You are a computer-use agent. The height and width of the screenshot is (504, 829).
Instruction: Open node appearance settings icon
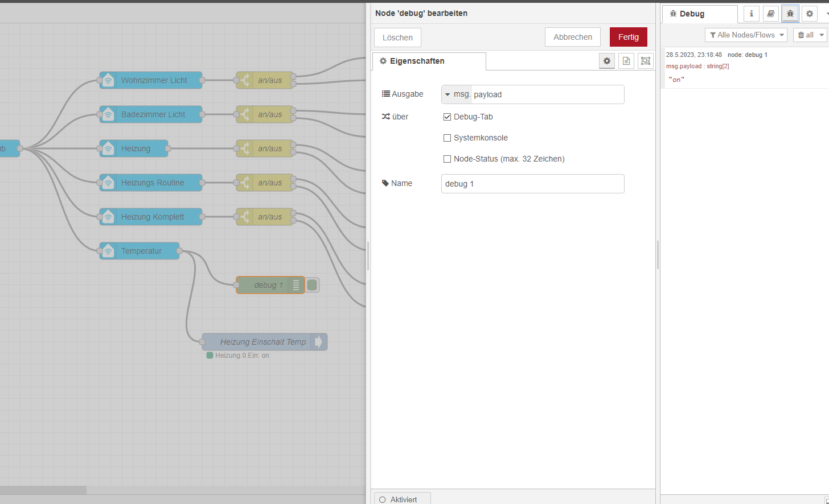pos(646,61)
